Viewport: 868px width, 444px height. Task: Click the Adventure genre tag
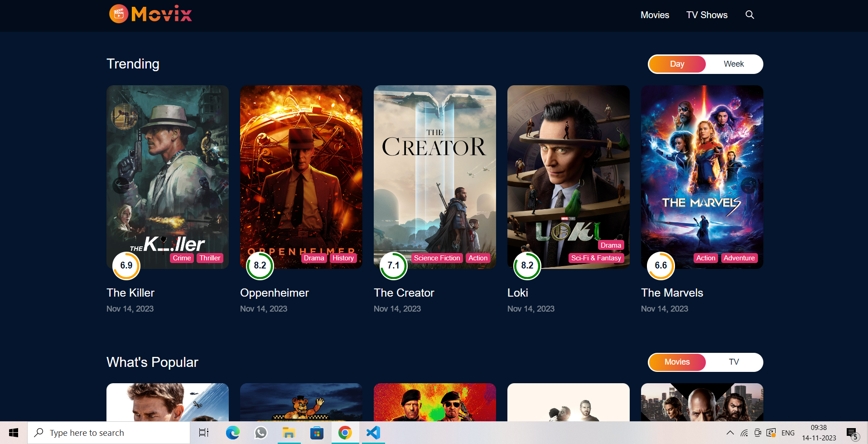pyautogui.click(x=739, y=258)
